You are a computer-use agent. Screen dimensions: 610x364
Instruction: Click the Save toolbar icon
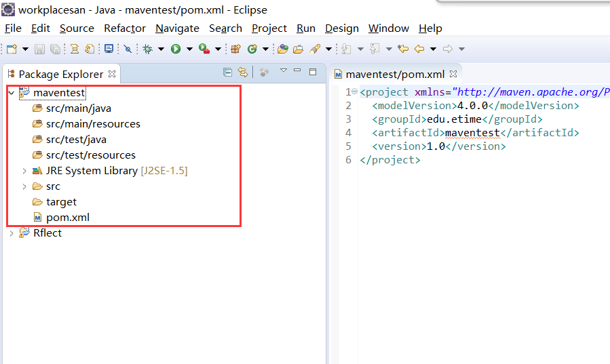tap(39, 49)
